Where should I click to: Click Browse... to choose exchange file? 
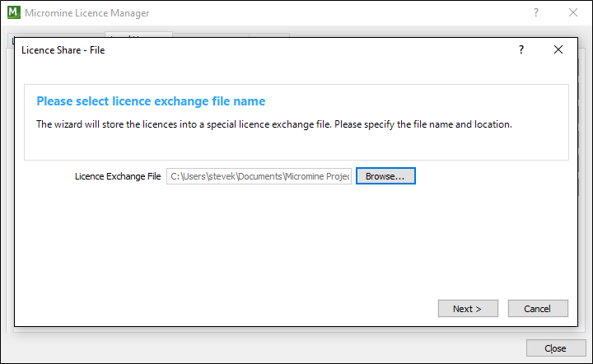385,176
